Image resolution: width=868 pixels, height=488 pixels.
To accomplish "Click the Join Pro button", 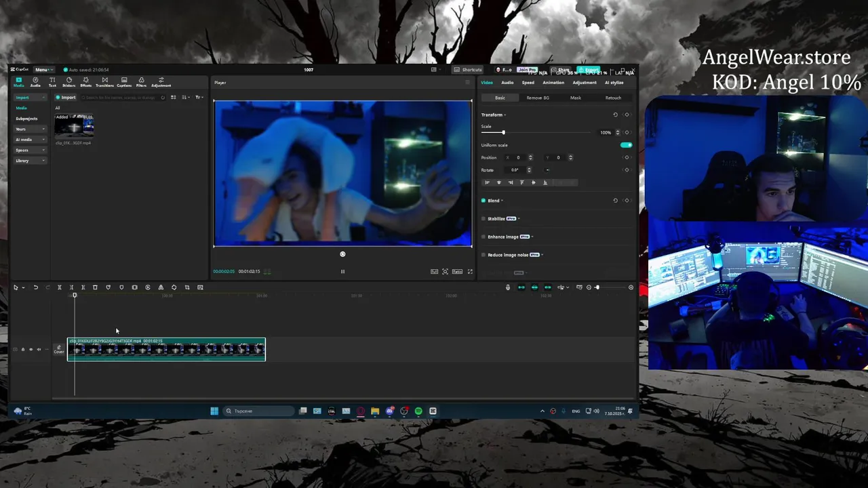I will 527,70.
